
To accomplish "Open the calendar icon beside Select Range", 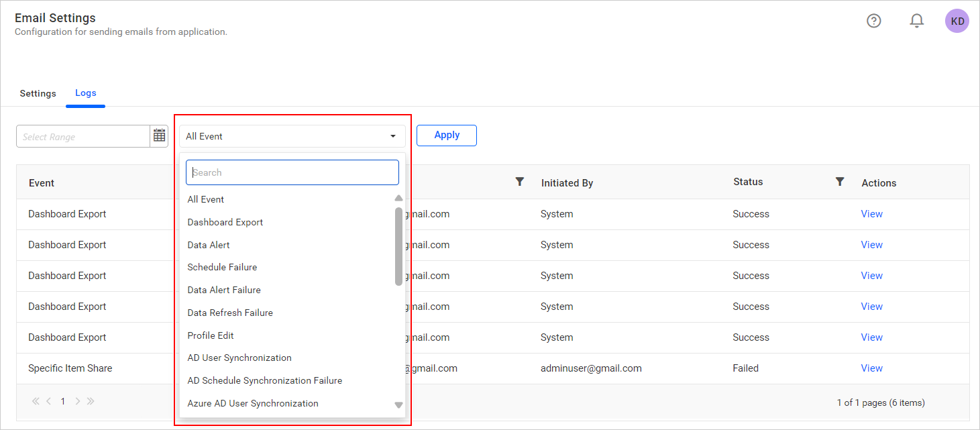I will (159, 136).
